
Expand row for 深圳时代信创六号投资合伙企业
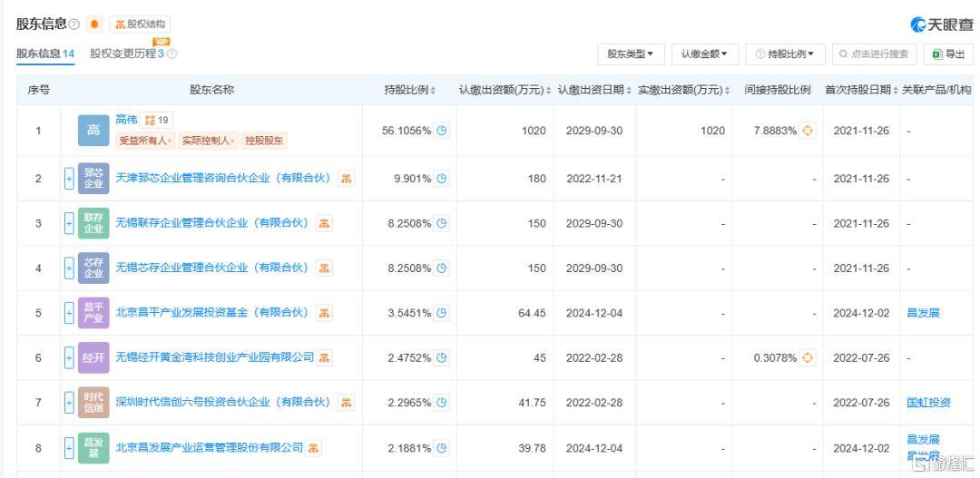[x=69, y=403]
